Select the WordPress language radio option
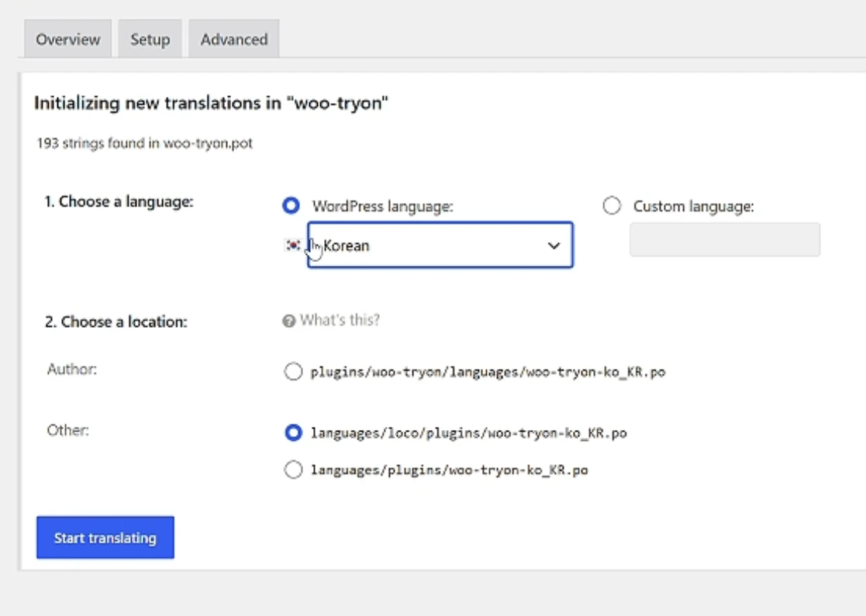Viewport: 866px width, 616px height. (x=291, y=205)
